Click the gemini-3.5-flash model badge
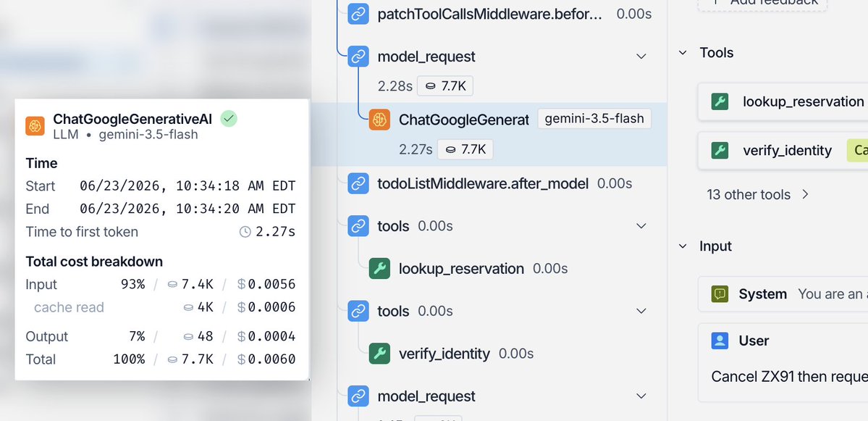 594,119
